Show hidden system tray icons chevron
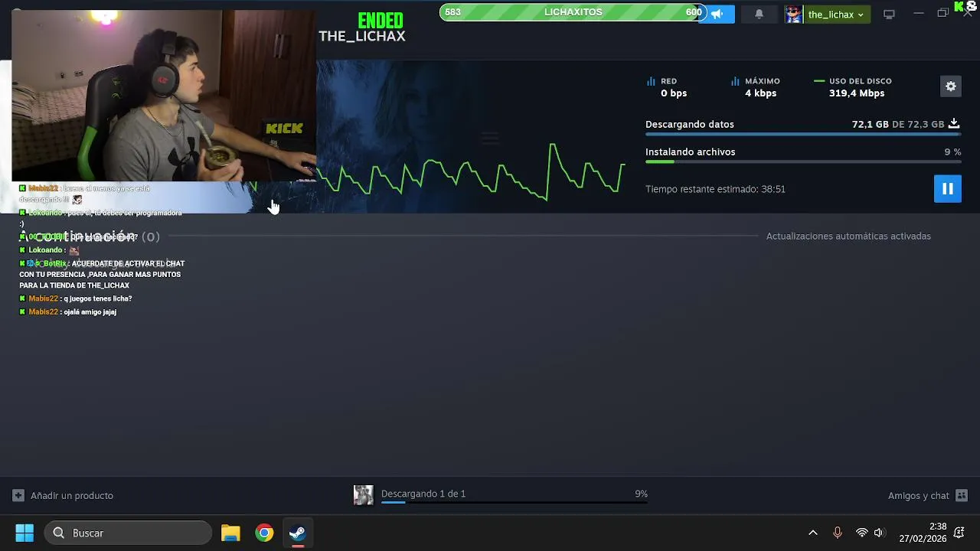The width and height of the screenshot is (980, 551). (813, 533)
